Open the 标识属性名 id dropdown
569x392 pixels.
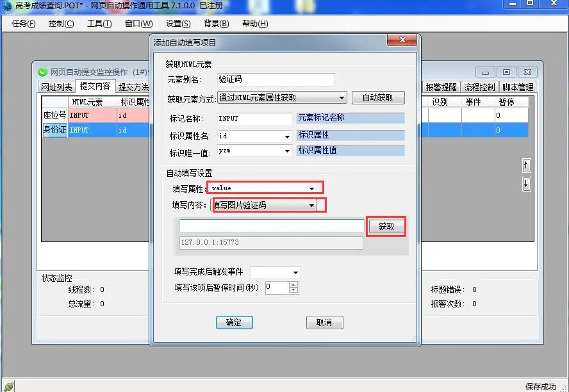[x=287, y=136]
